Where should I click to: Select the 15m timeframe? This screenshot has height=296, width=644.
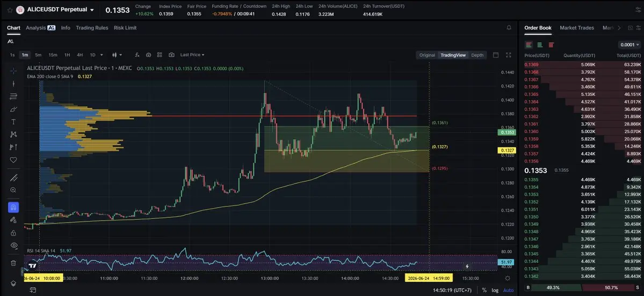point(53,55)
